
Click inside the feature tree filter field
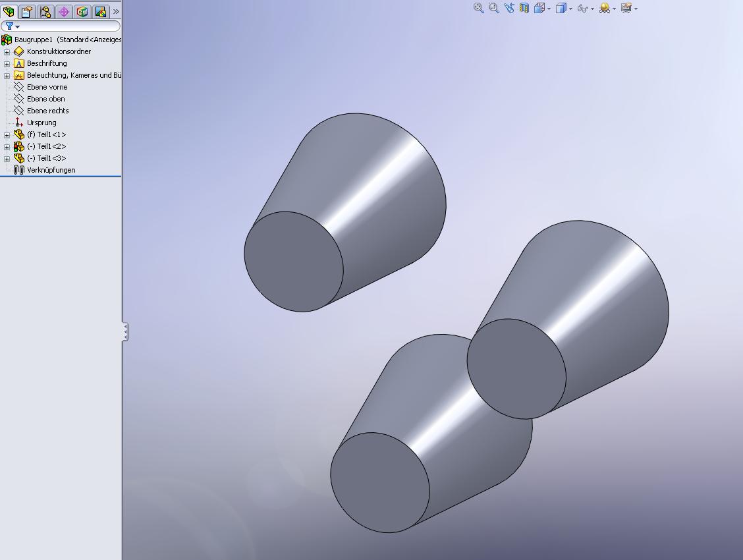(x=61, y=26)
